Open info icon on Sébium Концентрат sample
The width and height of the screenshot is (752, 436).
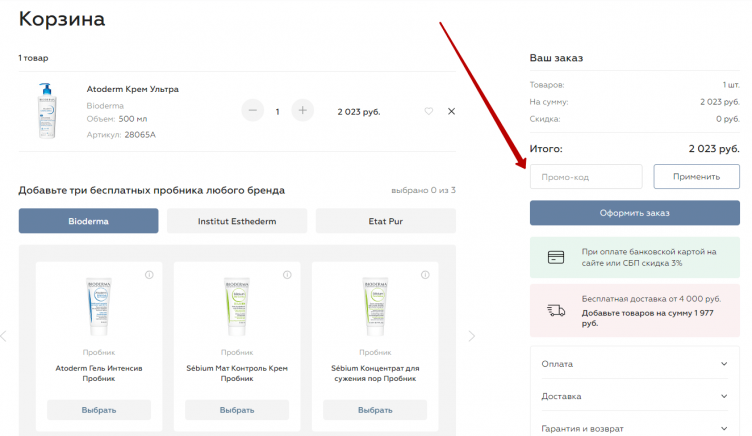tap(424, 275)
